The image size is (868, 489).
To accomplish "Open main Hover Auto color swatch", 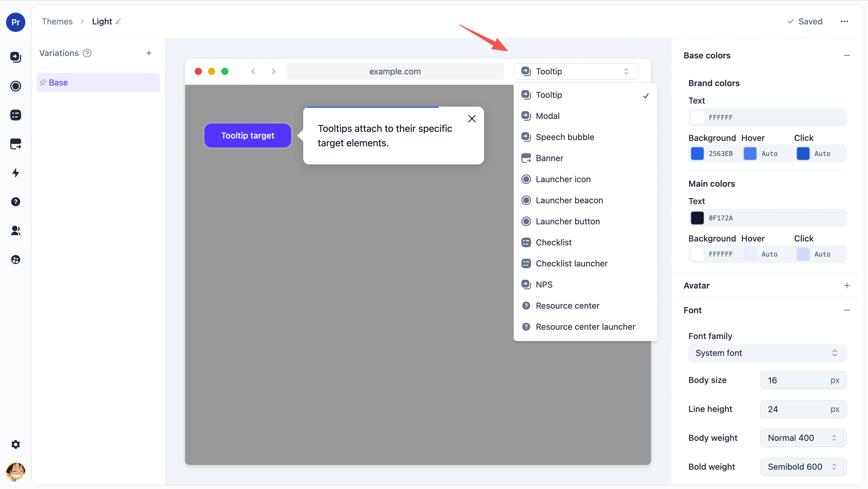I will coord(750,254).
